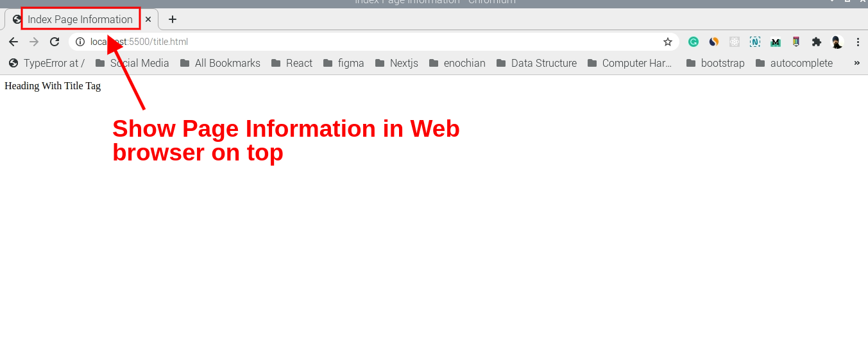868x337 pixels.
Task: Click the Extensions puzzle piece icon
Action: 816,42
